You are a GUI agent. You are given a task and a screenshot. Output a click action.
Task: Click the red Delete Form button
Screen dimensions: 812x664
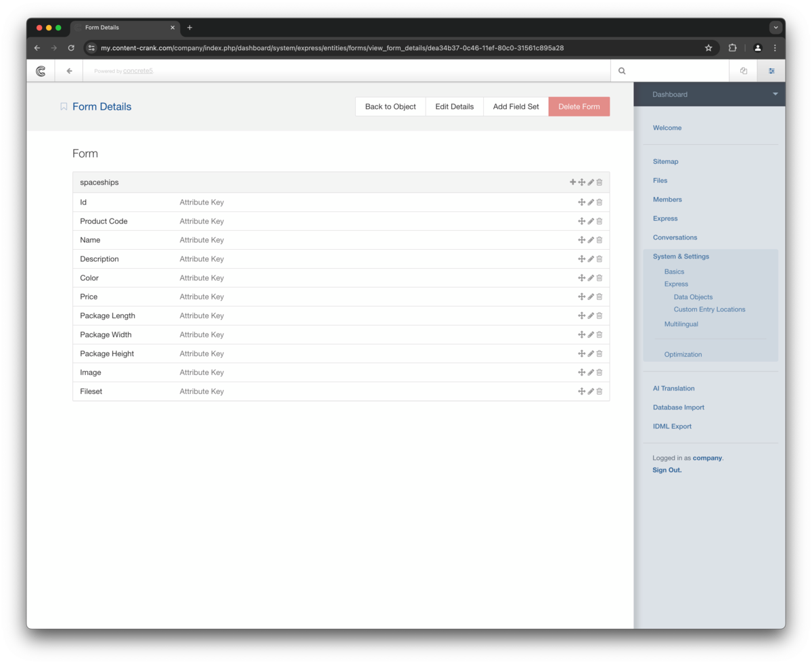(x=579, y=106)
